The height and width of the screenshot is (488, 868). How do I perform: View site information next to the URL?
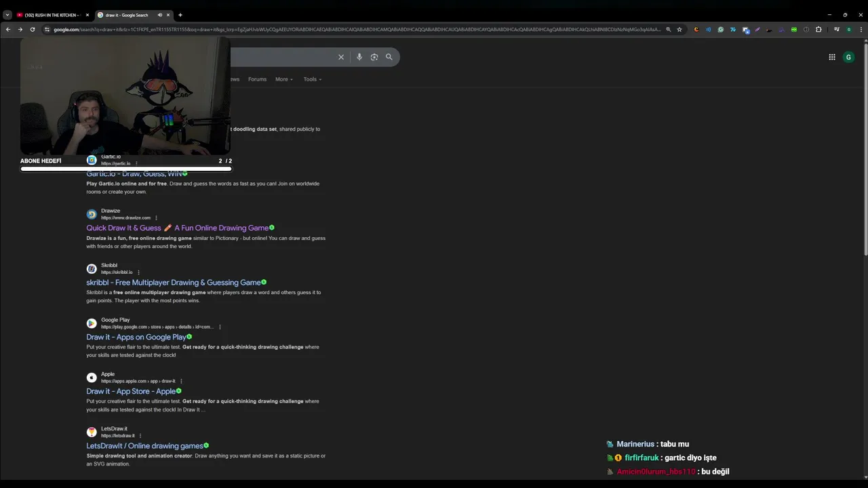(x=47, y=29)
